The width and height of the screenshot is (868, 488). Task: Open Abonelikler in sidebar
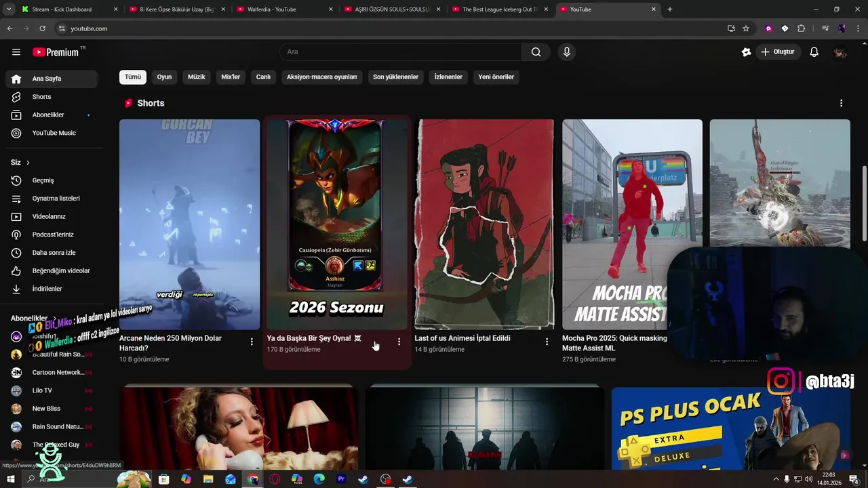[52, 115]
